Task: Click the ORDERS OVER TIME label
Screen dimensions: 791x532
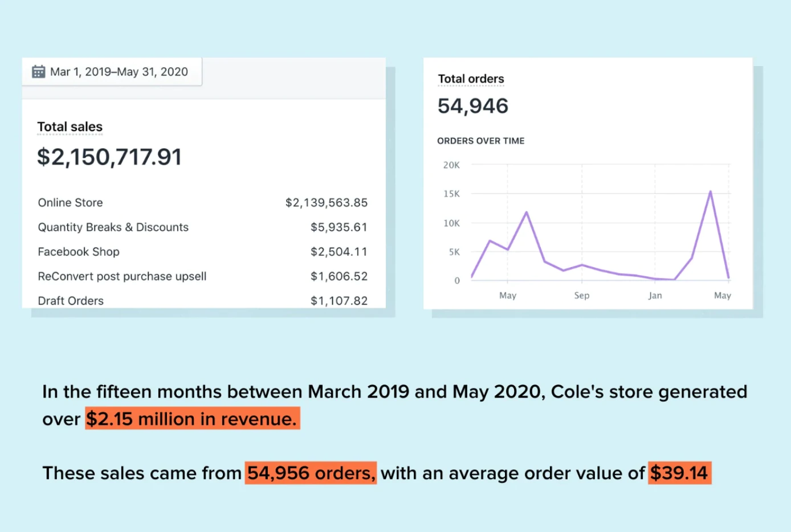Action: click(x=481, y=141)
